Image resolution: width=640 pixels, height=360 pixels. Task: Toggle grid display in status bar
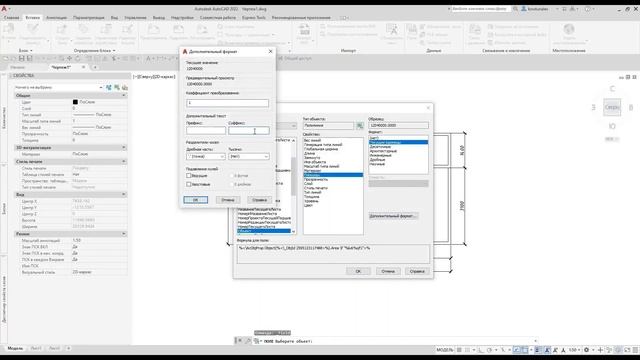459,350
